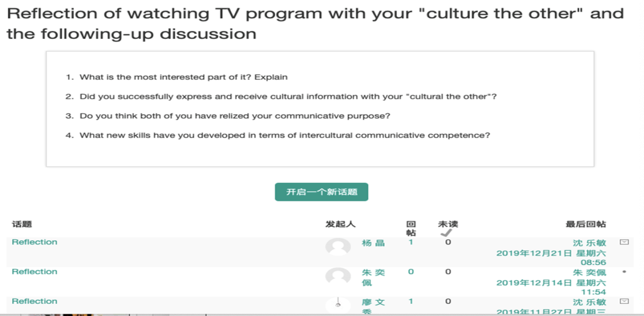Click reply count 0 in 朱奕佩's row
Viewport: 644px width, 316px height.
[x=411, y=272]
